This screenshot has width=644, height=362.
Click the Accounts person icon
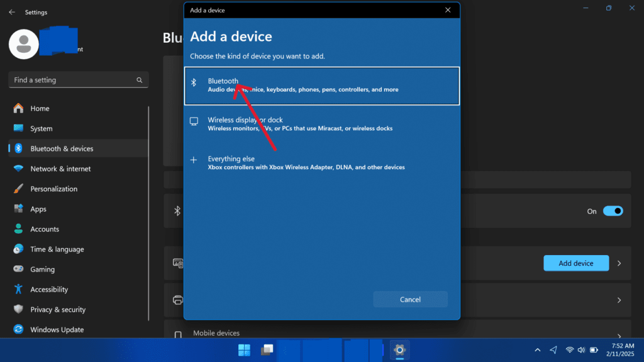tap(18, 229)
